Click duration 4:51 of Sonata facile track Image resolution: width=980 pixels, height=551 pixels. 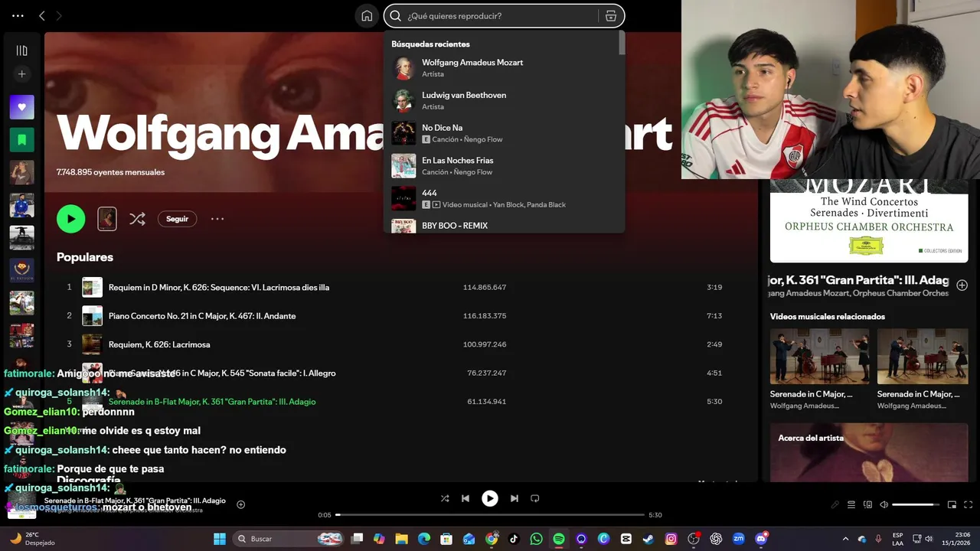click(714, 373)
